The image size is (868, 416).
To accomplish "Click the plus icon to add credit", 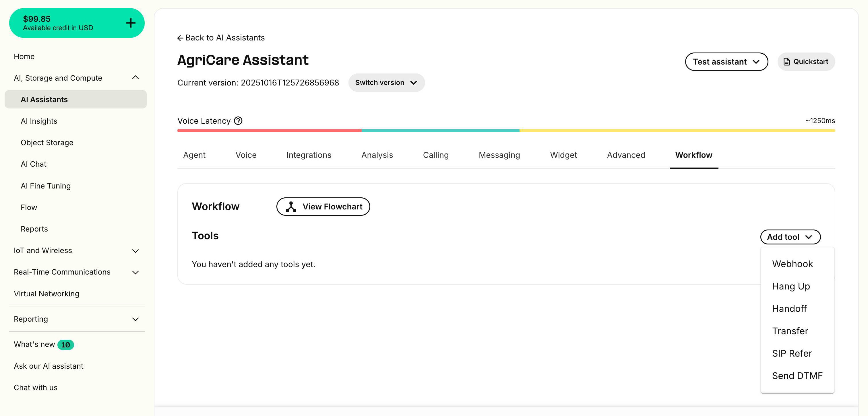I will [131, 23].
